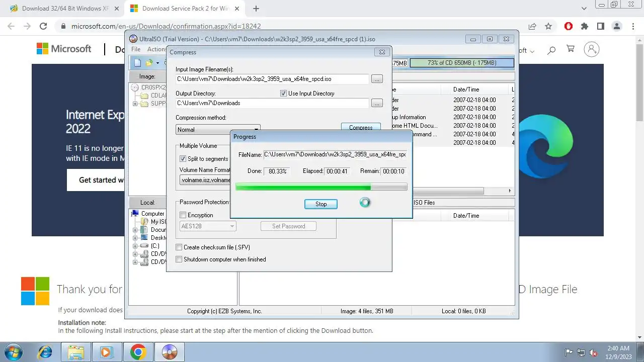Browse for input image filename

pos(377,79)
